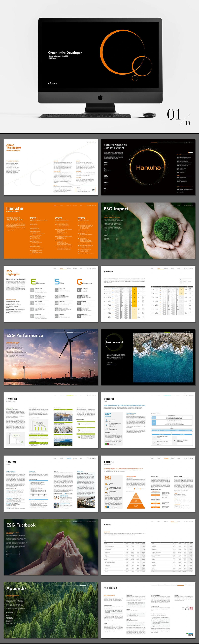The image size is (199, 644).
Task: Click the '컴플라이언스' page heading
Action: 109,462
